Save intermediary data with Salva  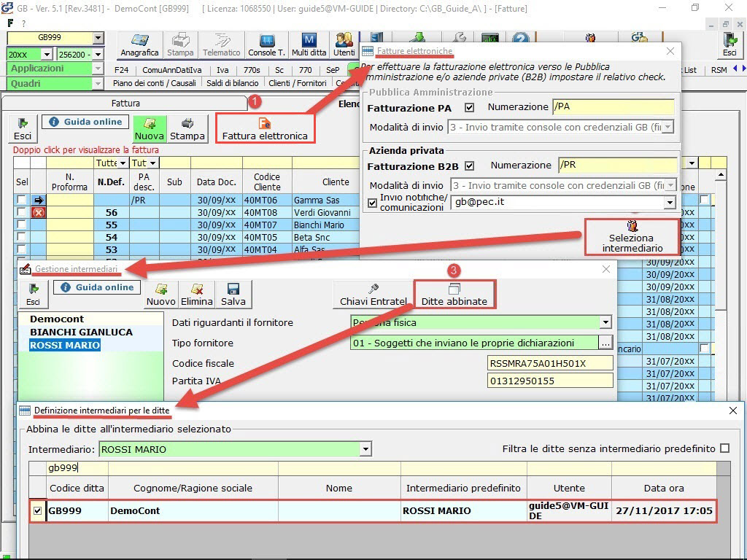pos(233,295)
